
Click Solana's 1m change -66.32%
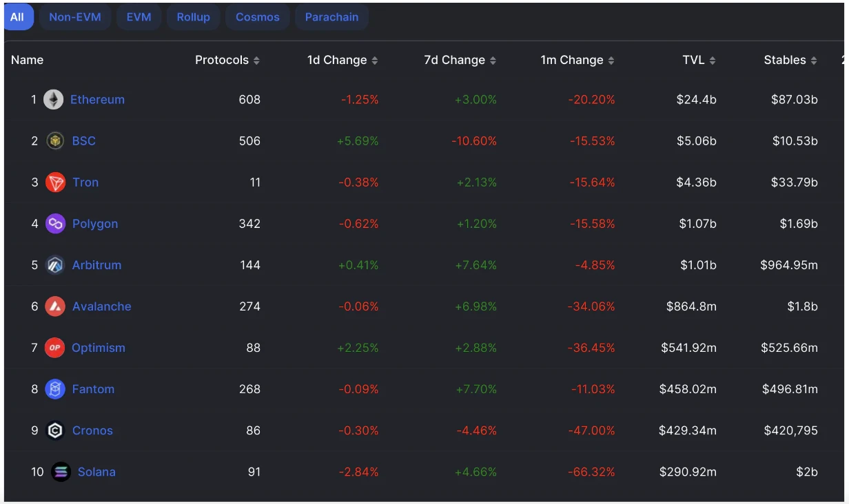tap(591, 472)
